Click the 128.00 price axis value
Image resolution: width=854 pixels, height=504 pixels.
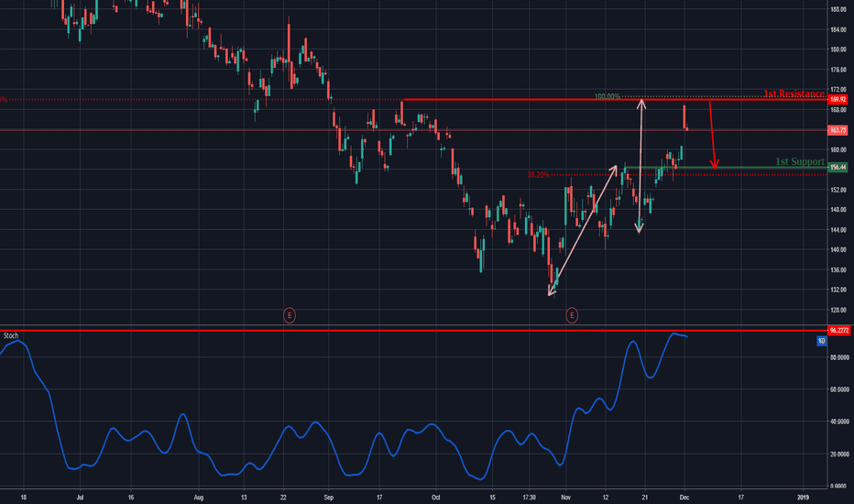coord(838,310)
